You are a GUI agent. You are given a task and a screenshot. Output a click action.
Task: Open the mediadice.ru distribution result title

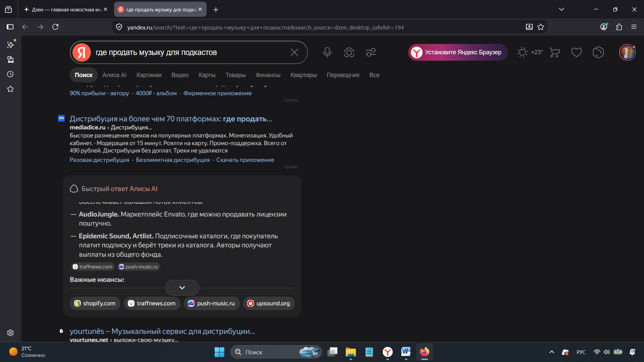coord(171,119)
